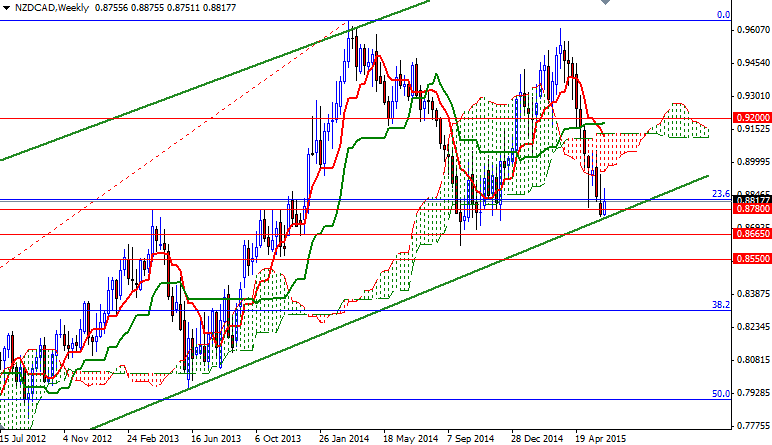Screen dimensions: 772x445
Task: Select the red 0.85500 price level label
Action: coord(752,259)
